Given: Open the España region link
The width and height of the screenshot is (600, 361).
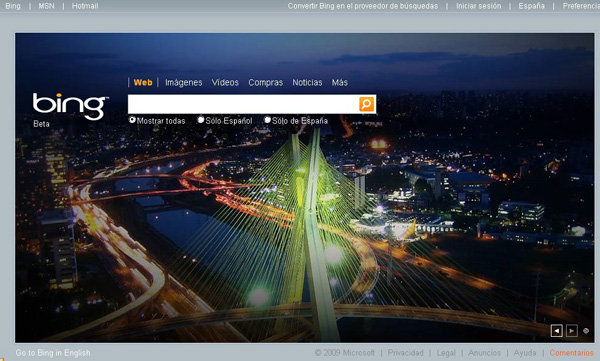Looking at the screenshot, I should point(532,6).
